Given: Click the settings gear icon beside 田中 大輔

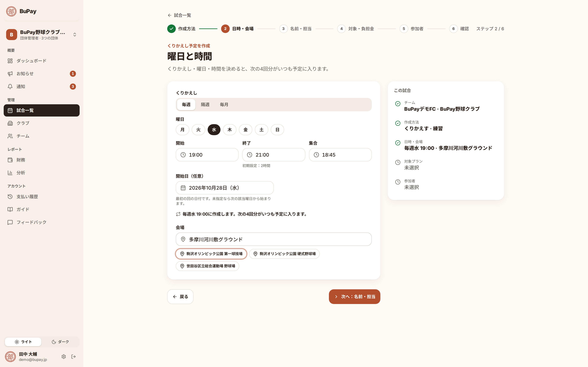Looking at the screenshot, I should click(64, 357).
